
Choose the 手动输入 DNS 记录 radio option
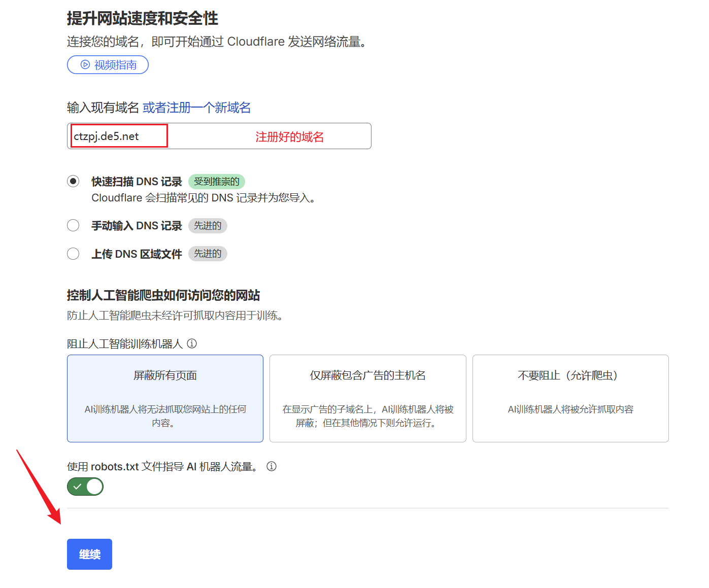point(73,225)
